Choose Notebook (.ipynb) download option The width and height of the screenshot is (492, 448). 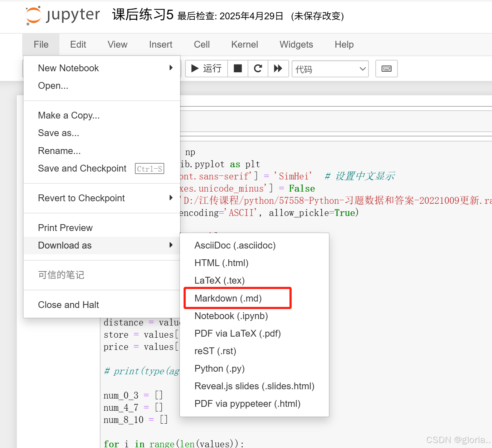click(x=231, y=316)
